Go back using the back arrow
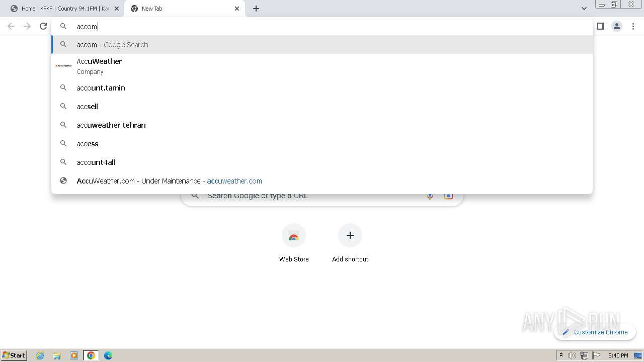This screenshot has width=644, height=362. tap(11, 26)
